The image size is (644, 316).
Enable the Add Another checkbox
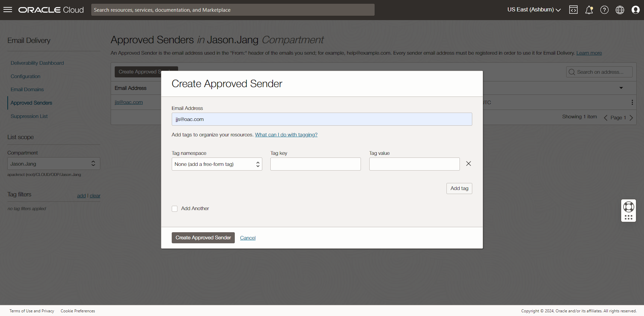pyautogui.click(x=174, y=209)
